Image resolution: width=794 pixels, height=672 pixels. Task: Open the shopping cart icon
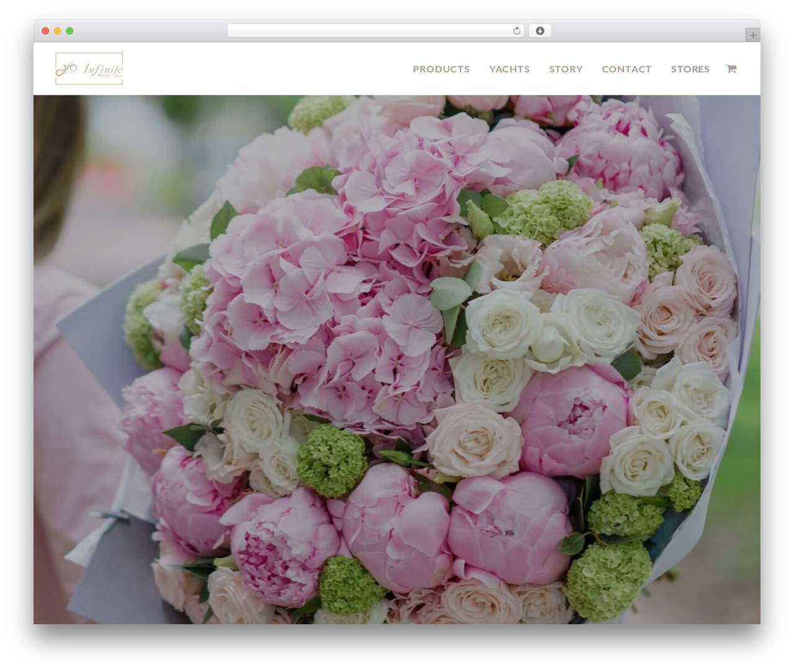click(x=731, y=69)
